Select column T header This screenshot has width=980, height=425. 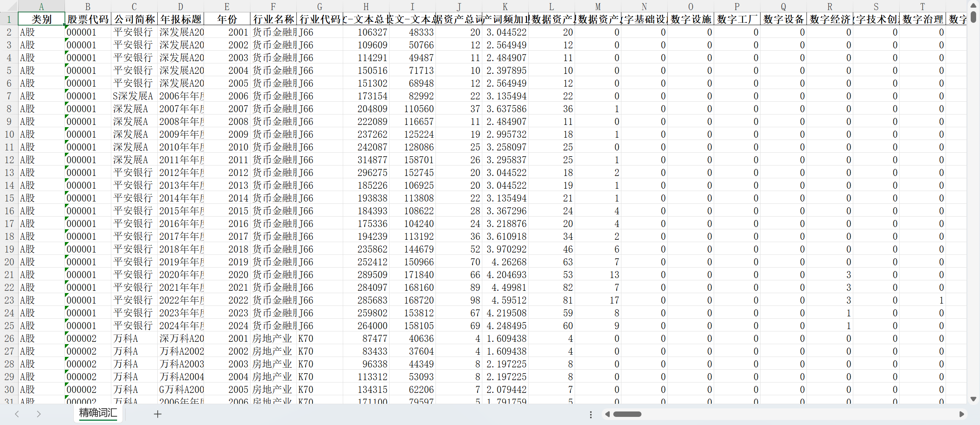point(922,6)
